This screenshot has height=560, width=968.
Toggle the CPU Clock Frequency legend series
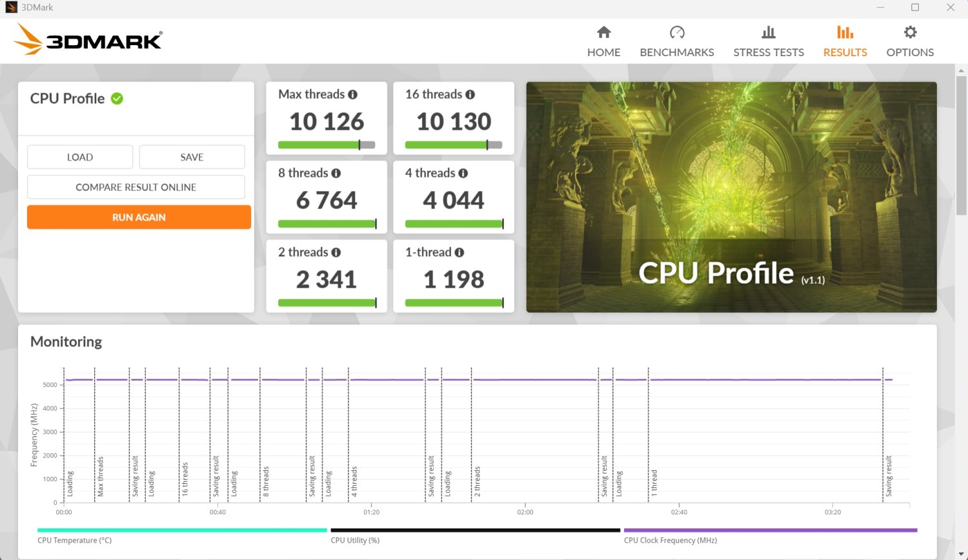pyautogui.click(x=771, y=536)
